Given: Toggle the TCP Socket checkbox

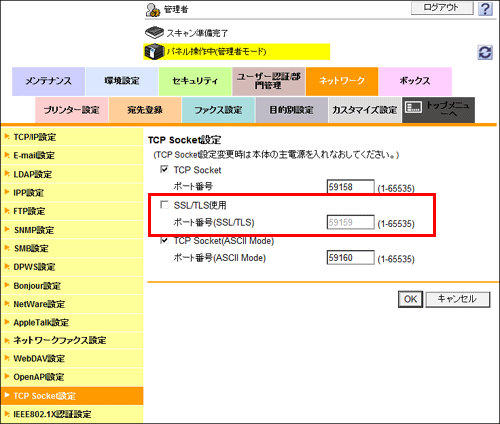Looking at the screenshot, I should coord(164,169).
